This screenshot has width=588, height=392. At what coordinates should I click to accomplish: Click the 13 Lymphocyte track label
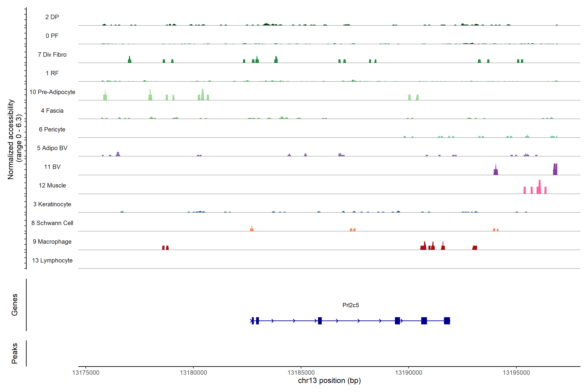tap(52, 260)
